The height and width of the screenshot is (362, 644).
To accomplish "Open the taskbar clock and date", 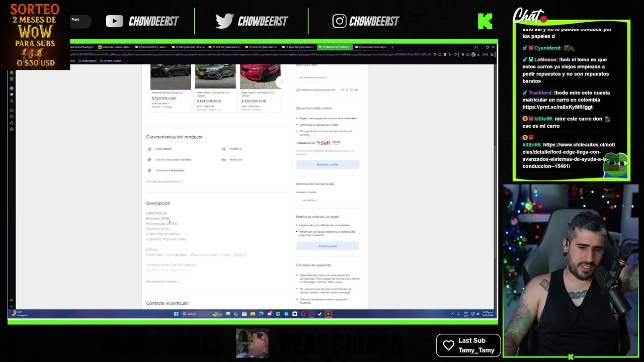I will click(488, 314).
